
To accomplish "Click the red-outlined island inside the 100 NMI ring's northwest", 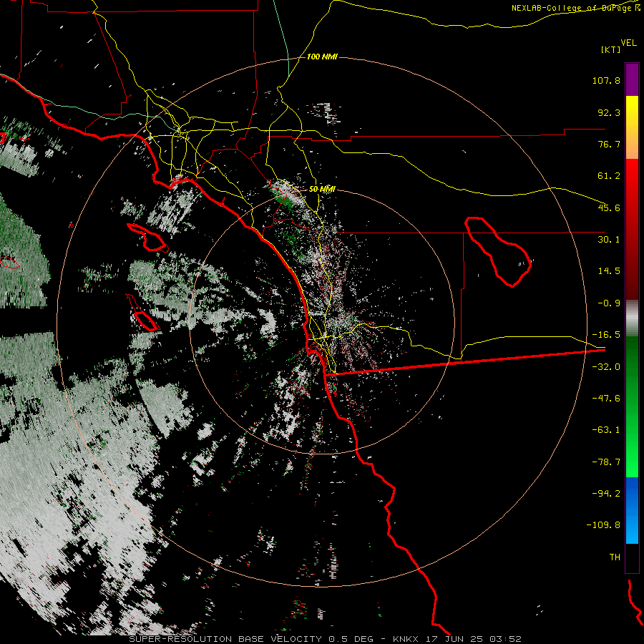I will 147,238.
